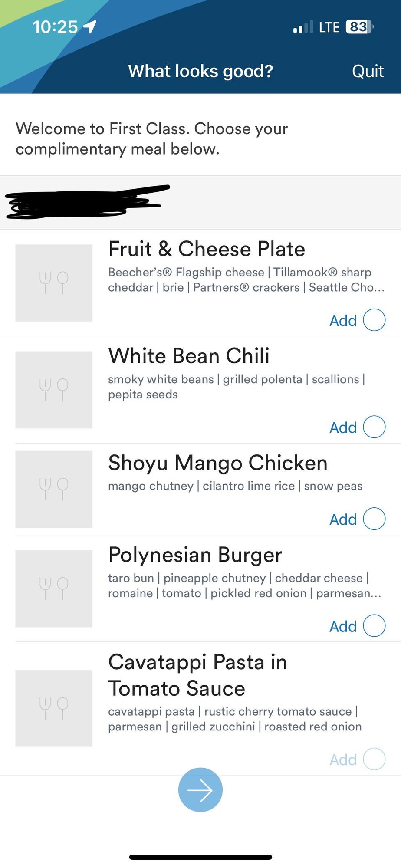The height and width of the screenshot is (868, 401).
Task: Click Add label for White Bean Chili
Action: [x=343, y=427]
